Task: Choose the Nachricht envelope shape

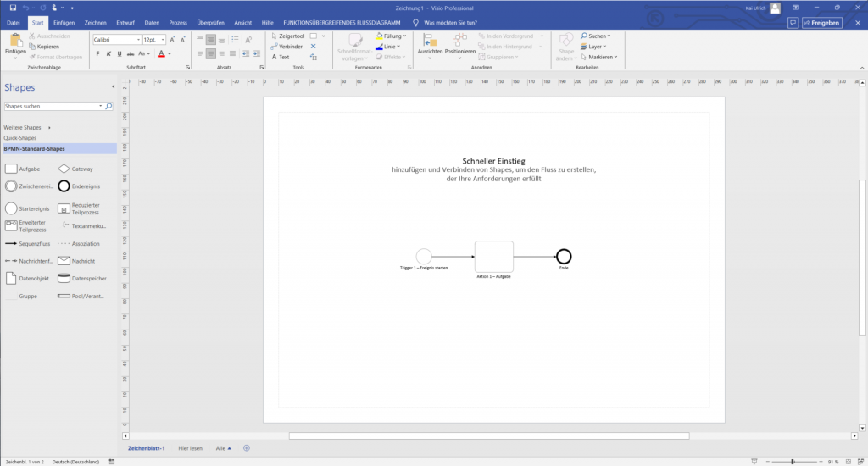Action: tap(64, 261)
